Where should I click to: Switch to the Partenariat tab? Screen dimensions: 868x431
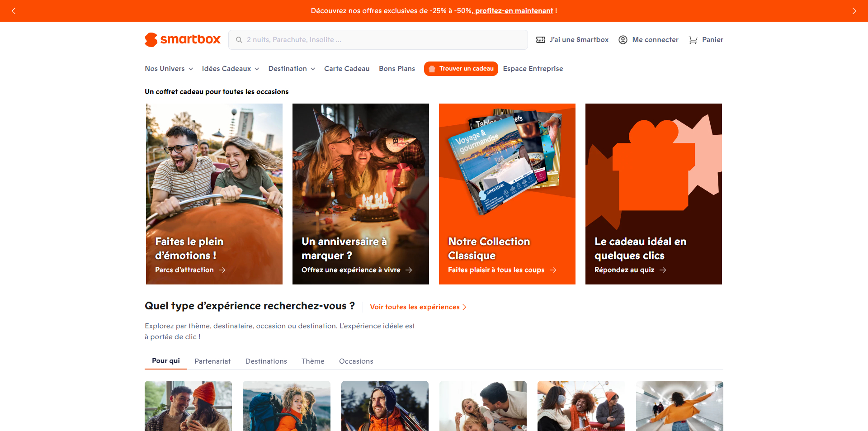(212, 361)
